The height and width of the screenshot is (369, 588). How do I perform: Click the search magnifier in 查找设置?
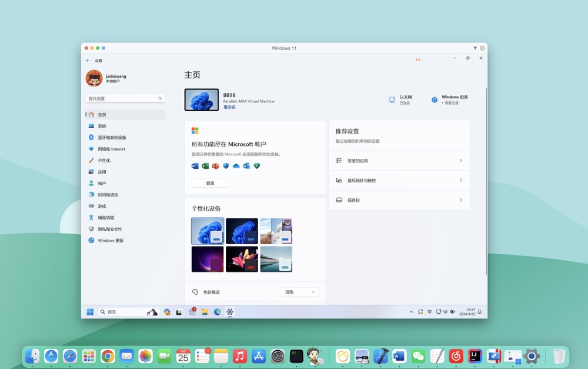coord(160,98)
